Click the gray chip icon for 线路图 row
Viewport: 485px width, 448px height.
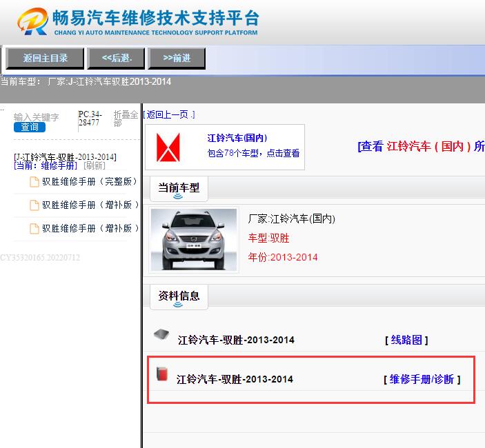(161, 335)
